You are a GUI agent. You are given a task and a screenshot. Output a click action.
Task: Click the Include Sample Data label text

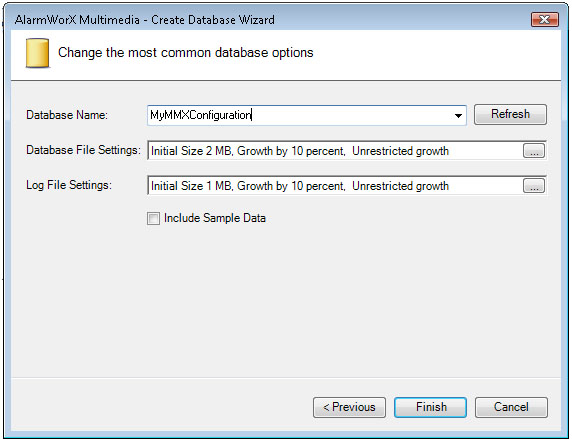tap(215, 218)
